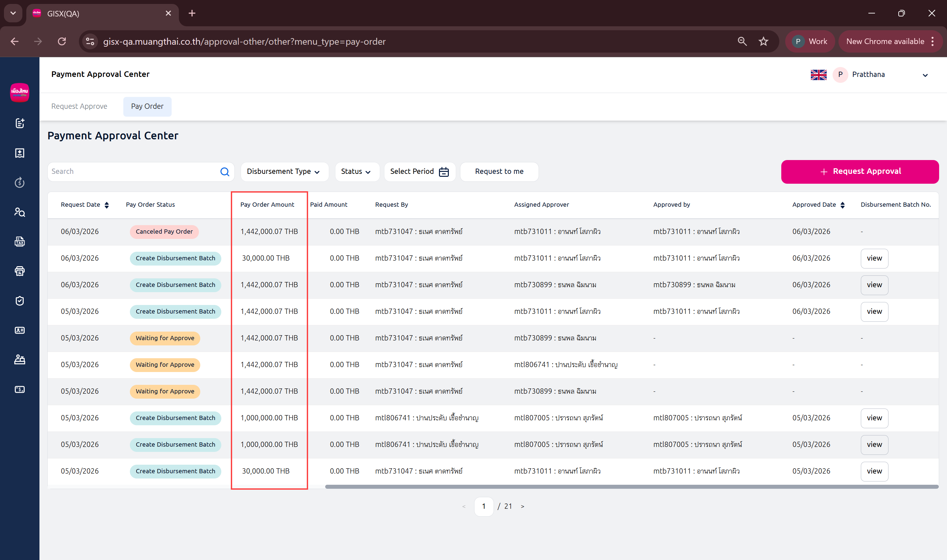This screenshot has width=947, height=560.
Task: Click the pink Request Approval button
Action: pyautogui.click(x=860, y=172)
